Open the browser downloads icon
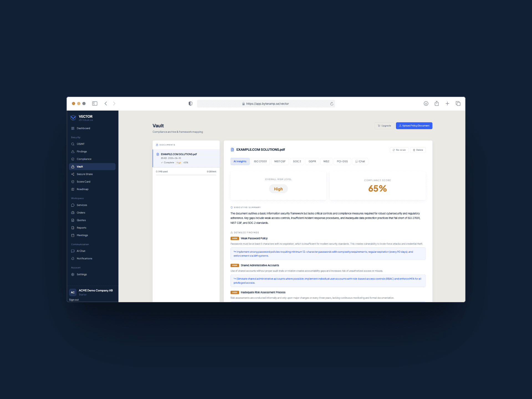 pos(426,103)
